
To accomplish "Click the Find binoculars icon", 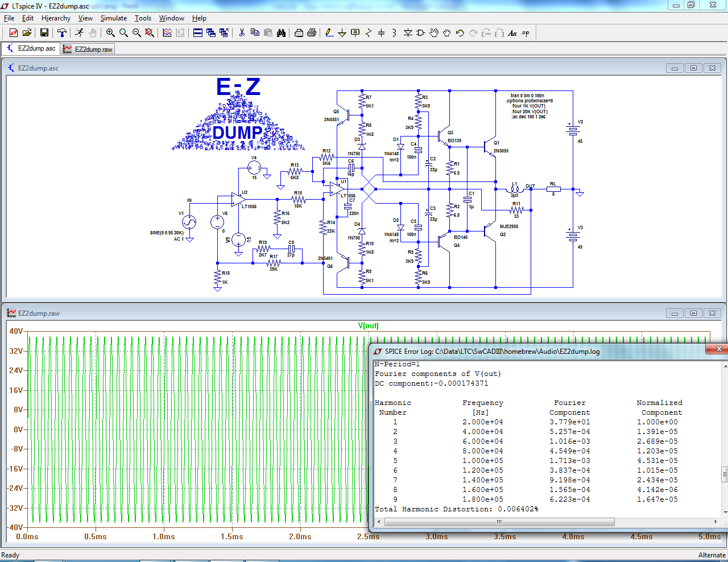I will [281, 33].
